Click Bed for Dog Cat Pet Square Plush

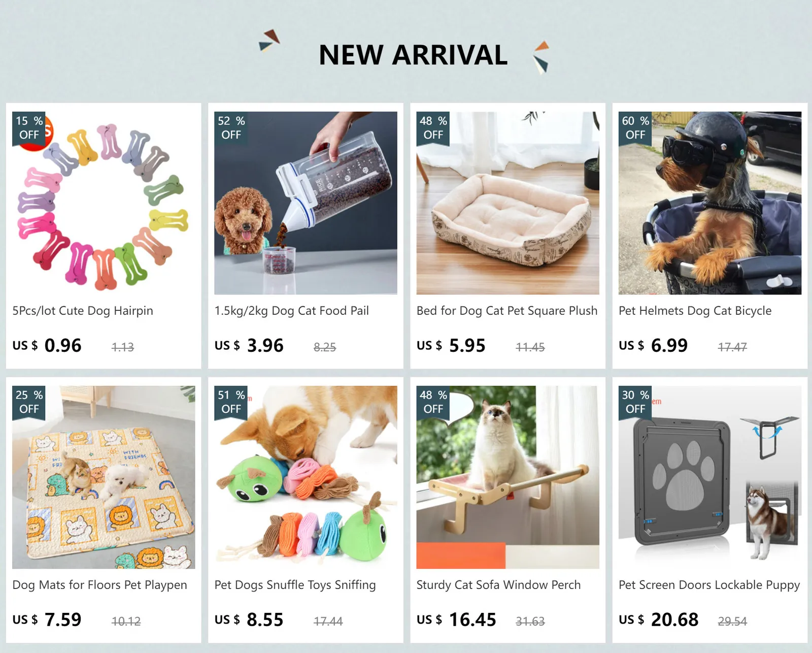(507, 311)
